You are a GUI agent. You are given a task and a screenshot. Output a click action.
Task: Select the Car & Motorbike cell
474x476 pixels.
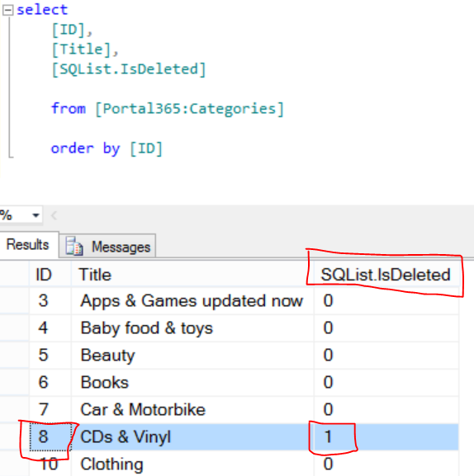pos(192,409)
